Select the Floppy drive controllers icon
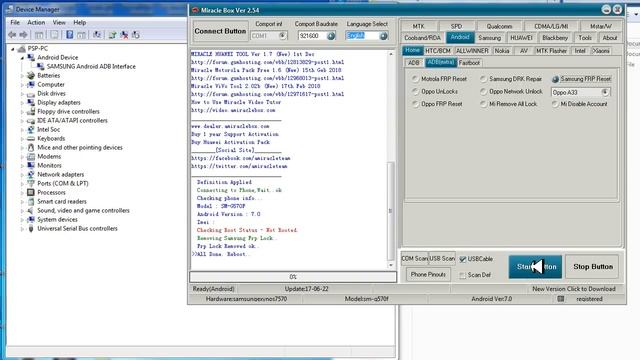Image resolution: width=640 pixels, height=360 pixels. pos(31,111)
